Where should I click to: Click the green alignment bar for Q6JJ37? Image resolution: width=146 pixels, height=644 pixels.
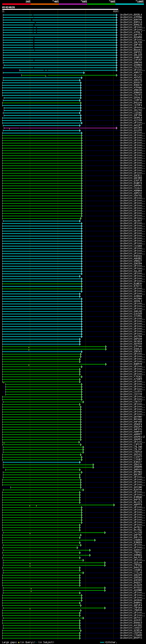click(x=69, y=75)
